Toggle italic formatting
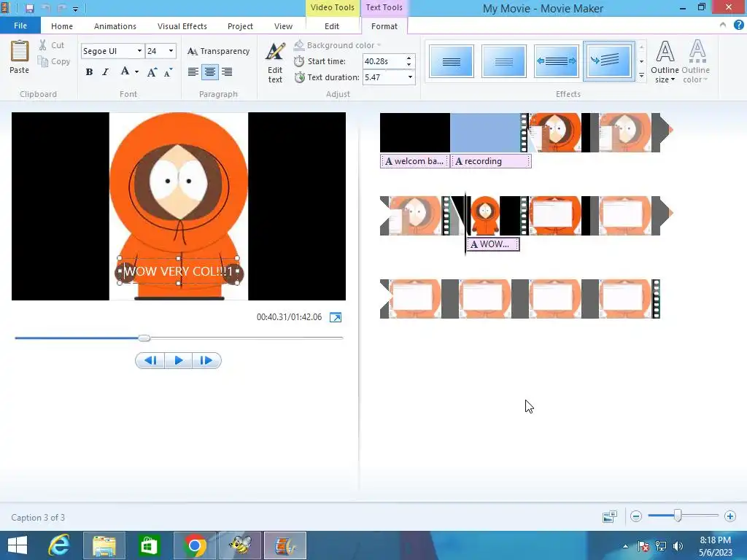The height and width of the screenshot is (560, 747). pos(105,72)
